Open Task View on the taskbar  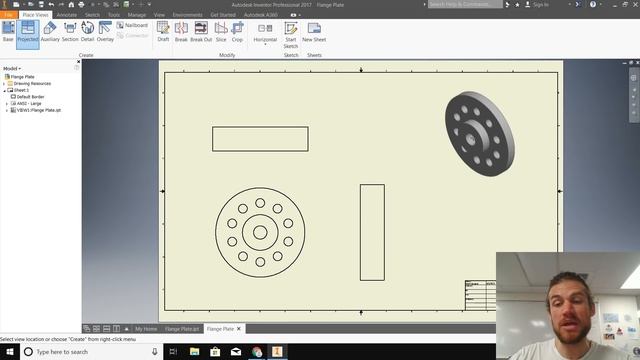point(173,351)
